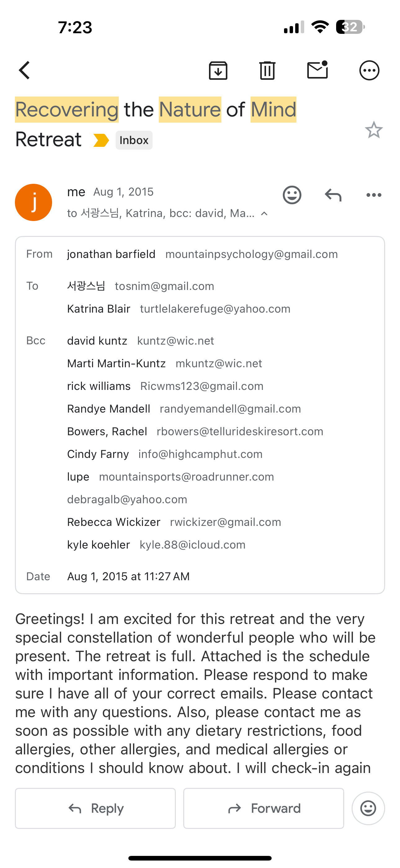This screenshot has height=868, width=400.
Task: Collapse the recipient details chevron
Action: (x=264, y=214)
